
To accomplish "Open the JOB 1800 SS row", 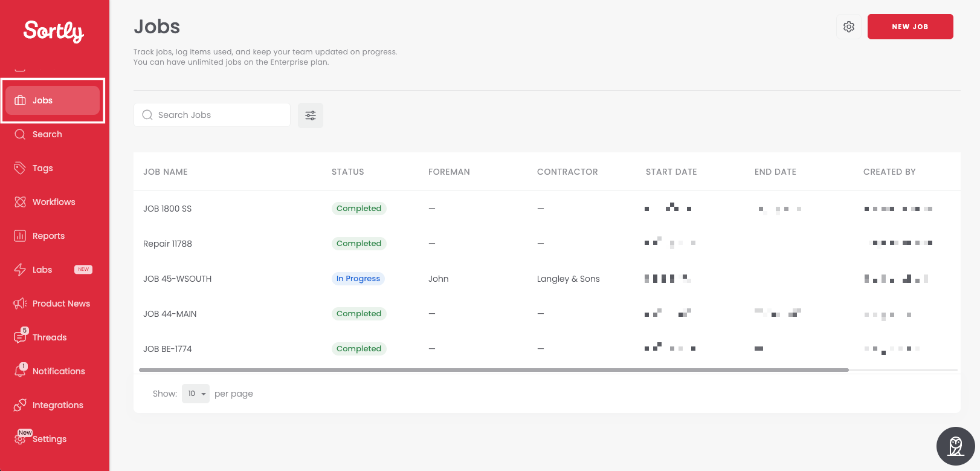I will pyautogui.click(x=547, y=209).
